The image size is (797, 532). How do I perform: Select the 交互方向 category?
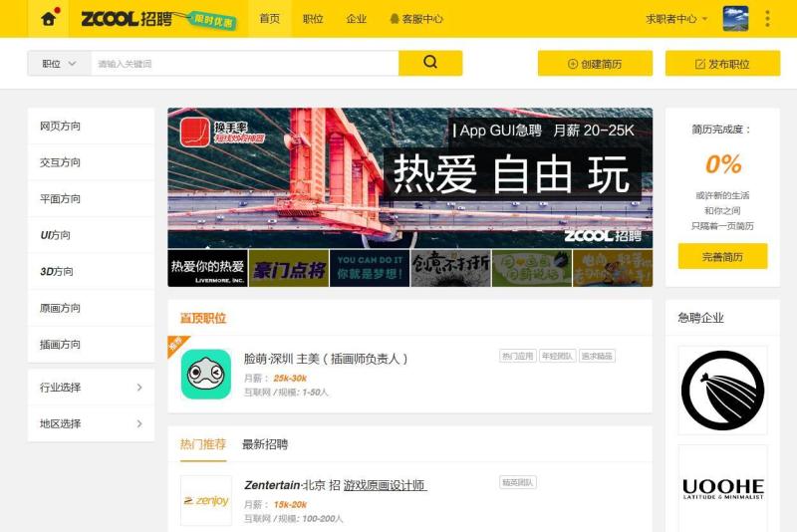pos(91,162)
